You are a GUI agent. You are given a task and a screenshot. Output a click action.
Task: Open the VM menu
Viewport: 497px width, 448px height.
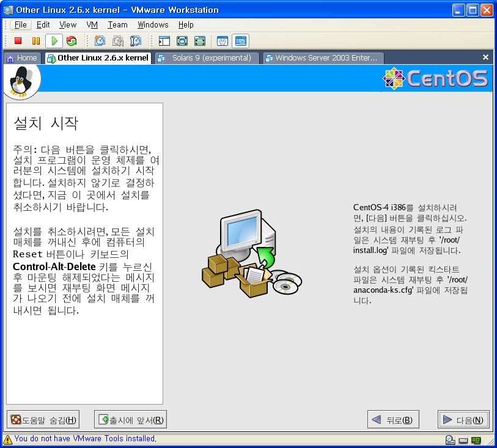(92, 24)
